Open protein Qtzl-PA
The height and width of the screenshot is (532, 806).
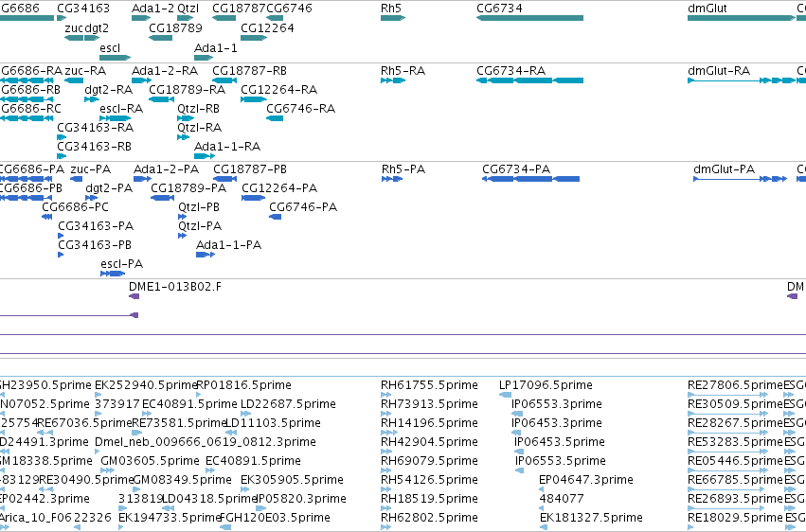pyautogui.click(x=182, y=236)
